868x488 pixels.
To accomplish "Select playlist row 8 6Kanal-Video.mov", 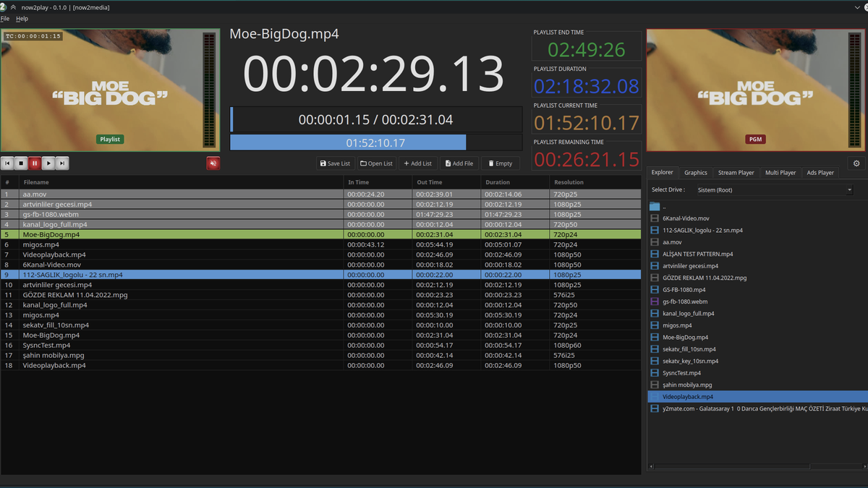I will [x=320, y=265].
